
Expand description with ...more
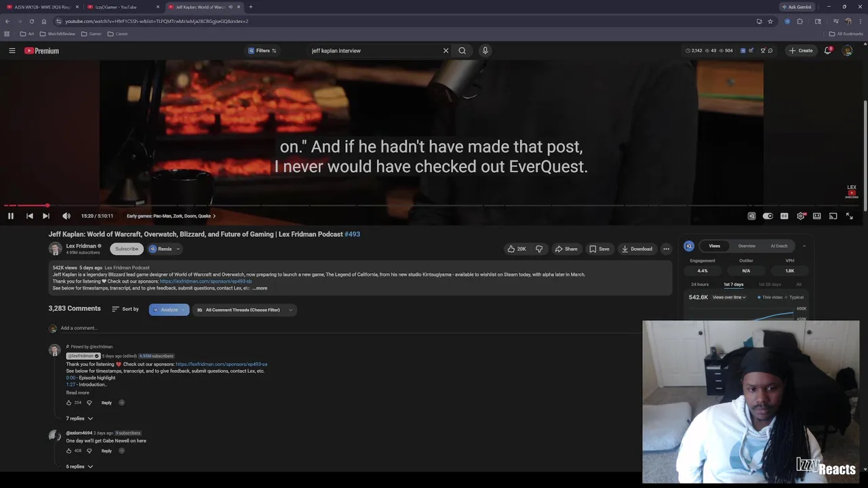coord(260,288)
